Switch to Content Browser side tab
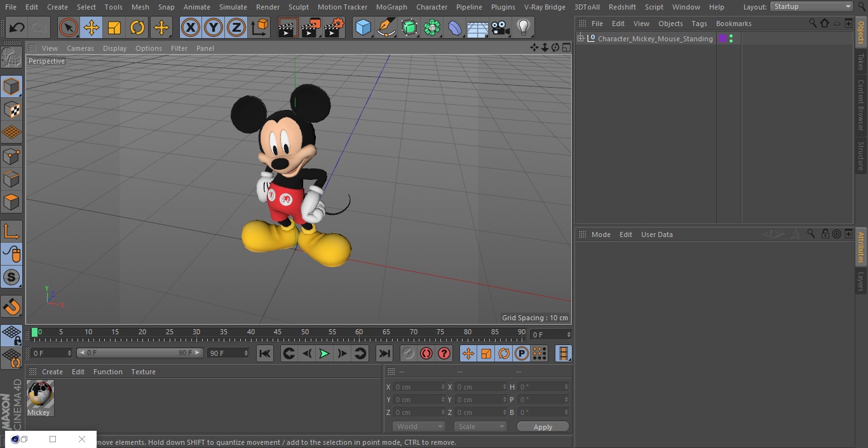The width and height of the screenshot is (868, 448). coord(861,105)
